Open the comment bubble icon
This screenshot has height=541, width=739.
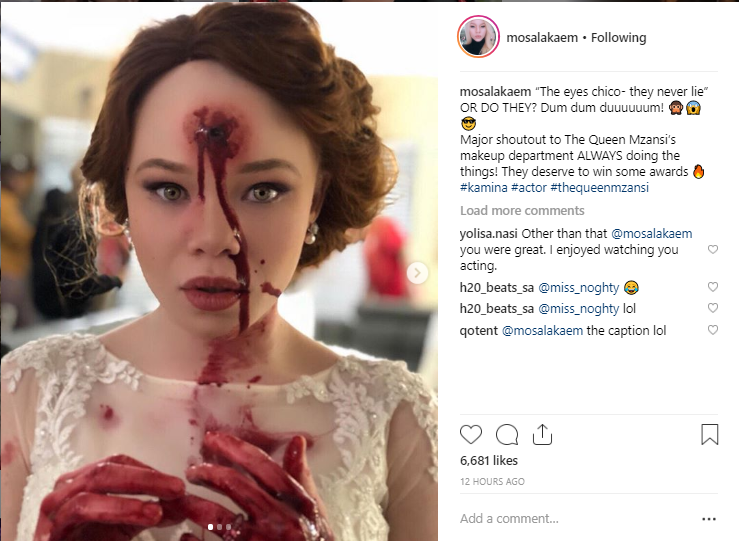coord(507,434)
